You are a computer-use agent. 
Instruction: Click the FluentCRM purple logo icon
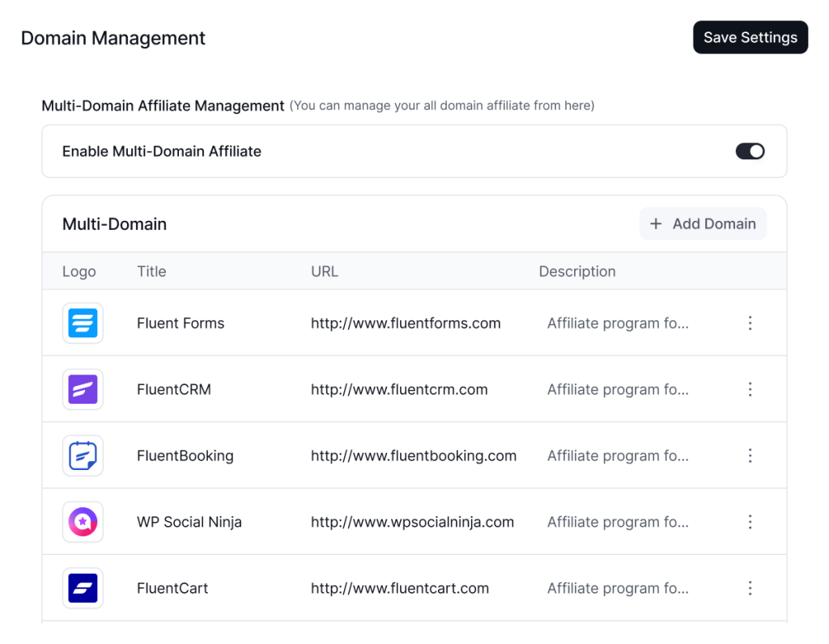(x=83, y=389)
